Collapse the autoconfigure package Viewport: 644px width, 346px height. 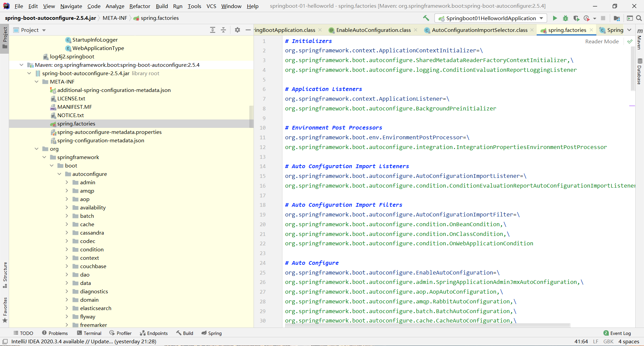click(x=59, y=174)
